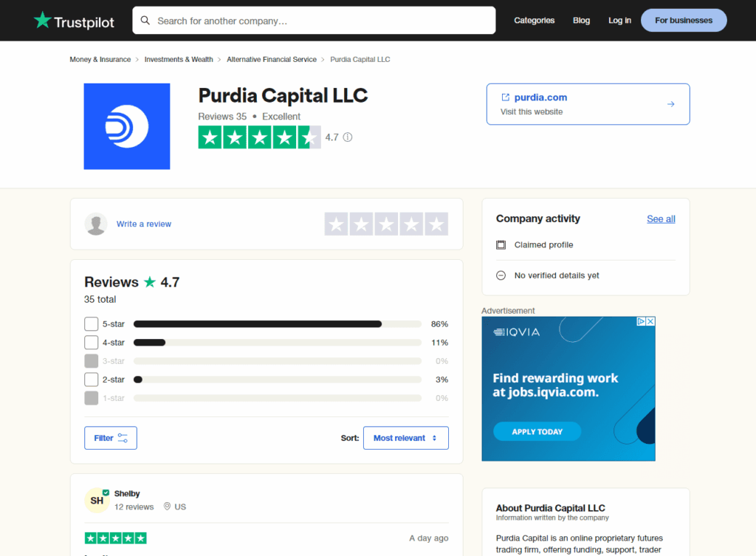Click Log in in the top navigation
Image resolution: width=756 pixels, height=556 pixels.
pyautogui.click(x=619, y=20)
